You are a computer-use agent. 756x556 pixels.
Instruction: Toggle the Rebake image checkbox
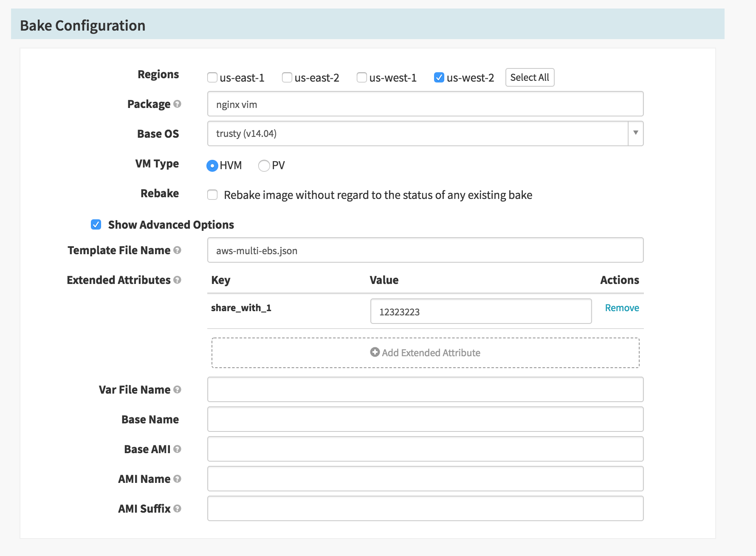[212, 195]
